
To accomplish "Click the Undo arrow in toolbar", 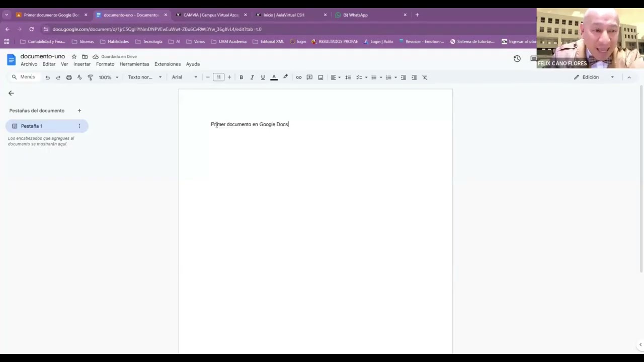I will (x=47, y=77).
